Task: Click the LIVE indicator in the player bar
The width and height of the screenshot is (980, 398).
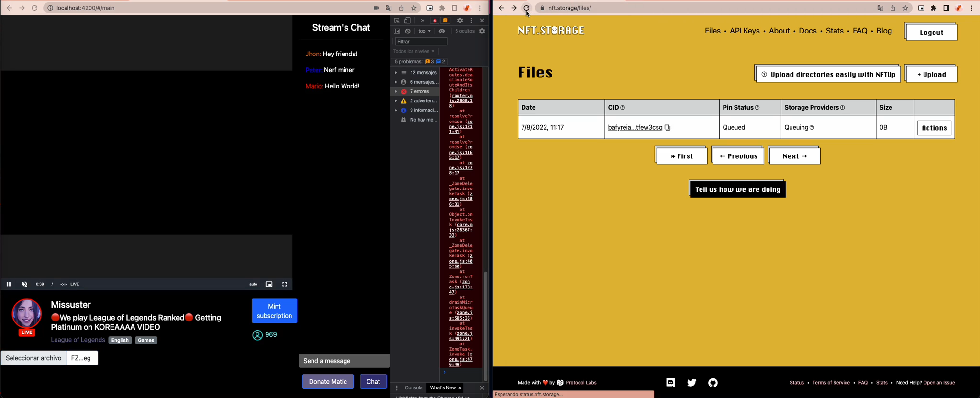Action: [75, 284]
